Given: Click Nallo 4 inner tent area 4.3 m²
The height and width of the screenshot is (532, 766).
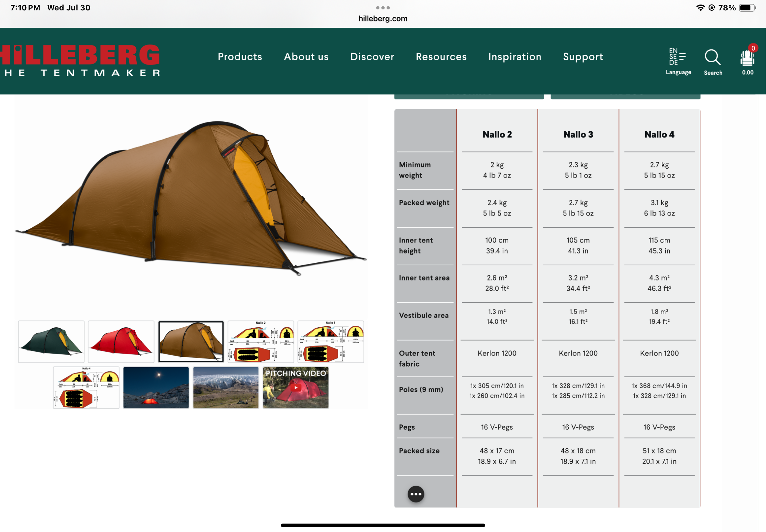Looking at the screenshot, I should [659, 278].
